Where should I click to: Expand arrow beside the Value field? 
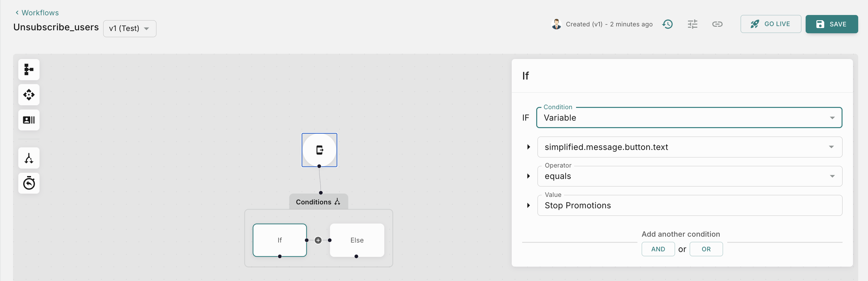pyautogui.click(x=528, y=206)
